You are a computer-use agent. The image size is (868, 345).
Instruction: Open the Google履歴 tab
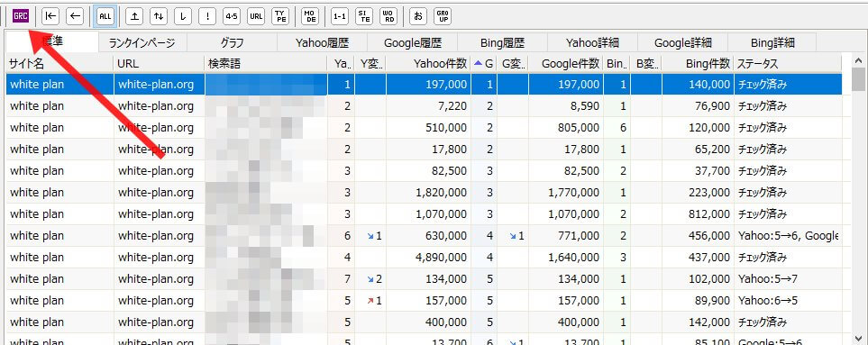pos(413,42)
